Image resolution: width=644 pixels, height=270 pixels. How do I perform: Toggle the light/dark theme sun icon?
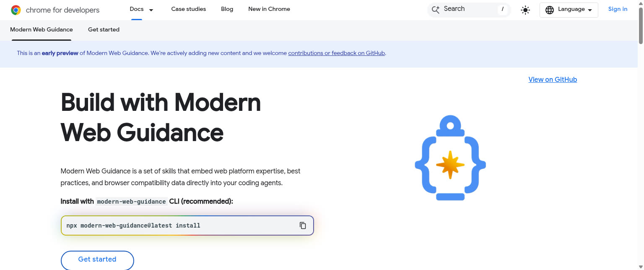pos(525,10)
